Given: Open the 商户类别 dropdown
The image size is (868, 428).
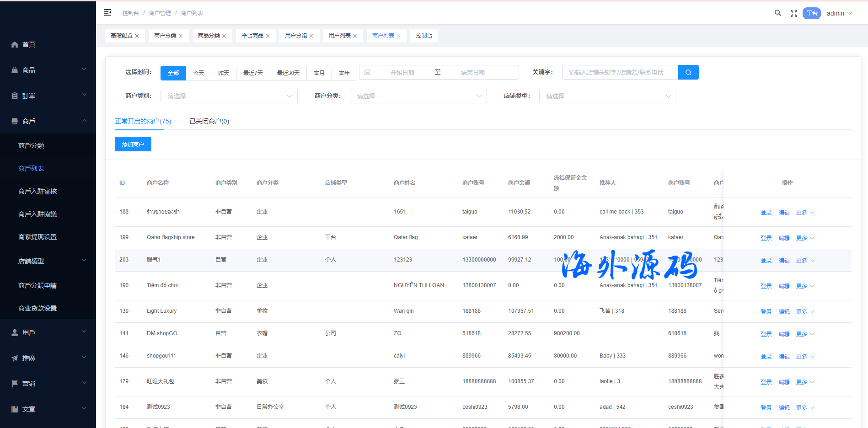Looking at the screenshot, I should tap(229, 96).
